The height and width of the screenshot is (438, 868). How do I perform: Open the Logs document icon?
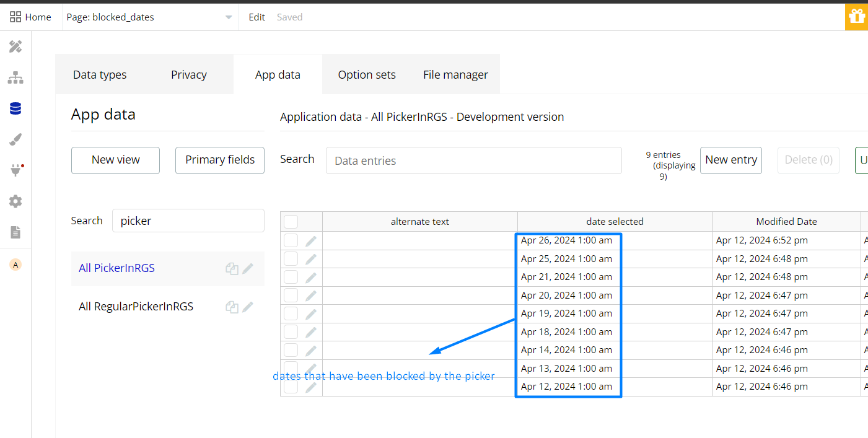click(x=15, y=232)
